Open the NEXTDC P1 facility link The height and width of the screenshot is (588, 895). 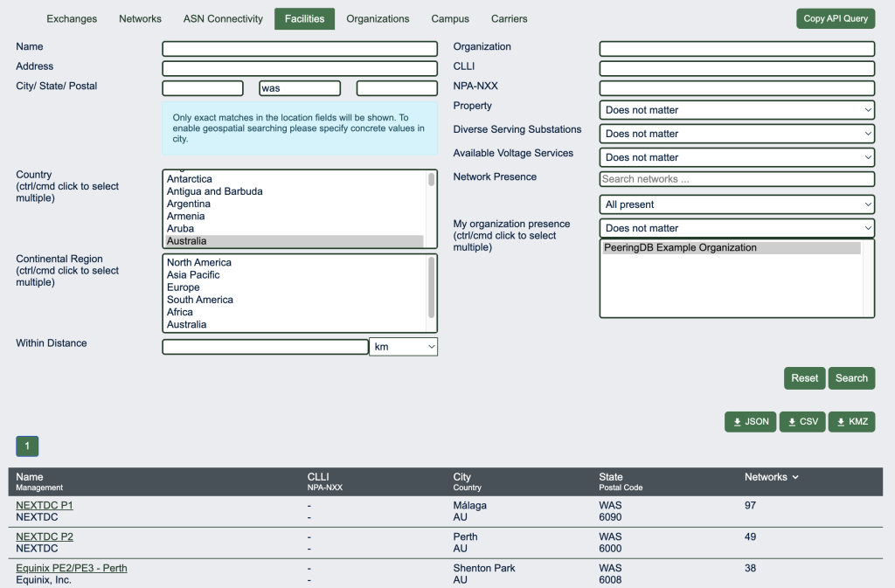click(x=45, y=505)
